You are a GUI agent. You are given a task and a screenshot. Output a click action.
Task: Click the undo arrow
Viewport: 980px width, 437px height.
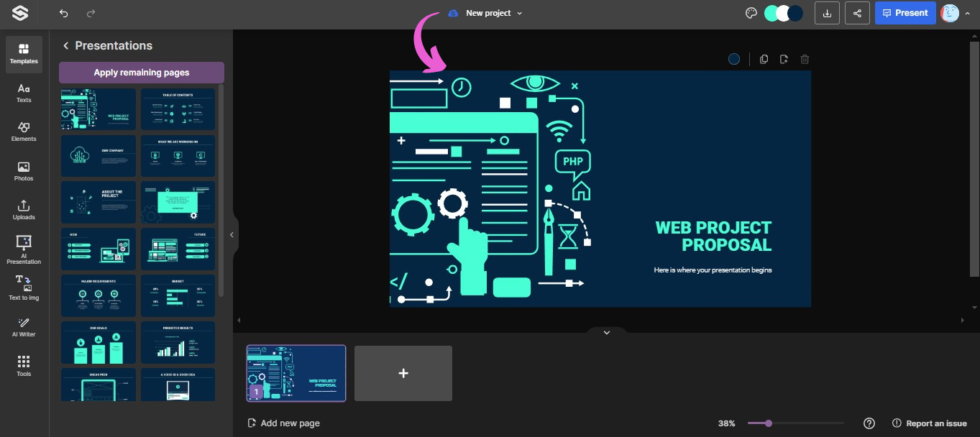64,13
